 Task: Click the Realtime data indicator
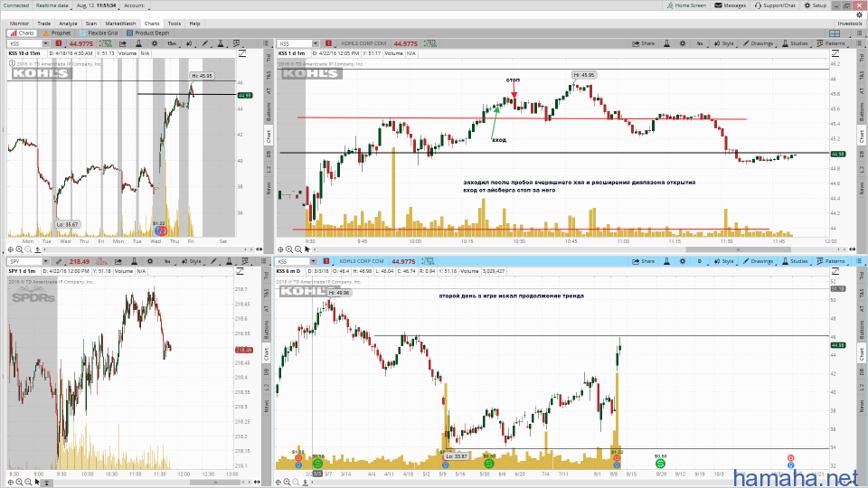pos(52,5)
